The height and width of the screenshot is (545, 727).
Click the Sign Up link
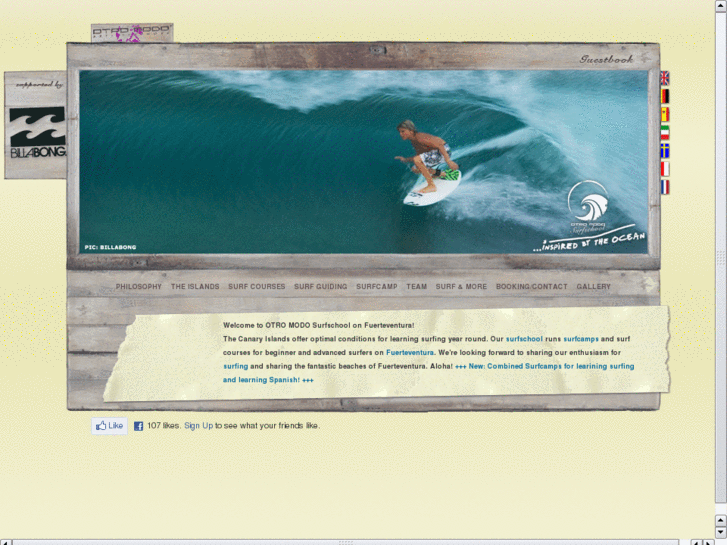(x=198, y=425)
